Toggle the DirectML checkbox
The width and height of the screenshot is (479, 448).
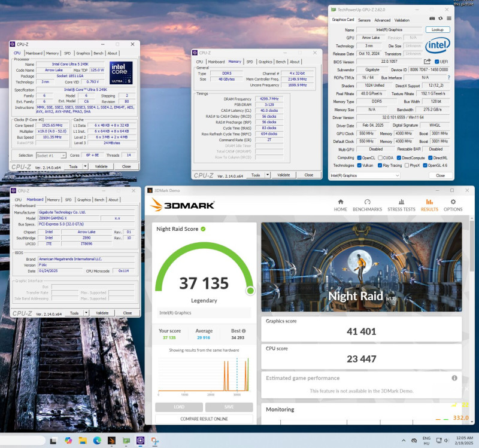[x=430, y=158]
